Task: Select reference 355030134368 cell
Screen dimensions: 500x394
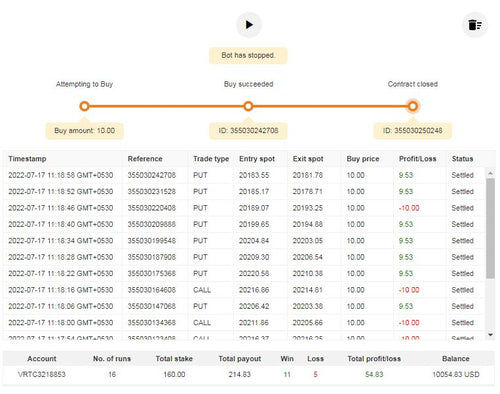Action: point(152,323)
